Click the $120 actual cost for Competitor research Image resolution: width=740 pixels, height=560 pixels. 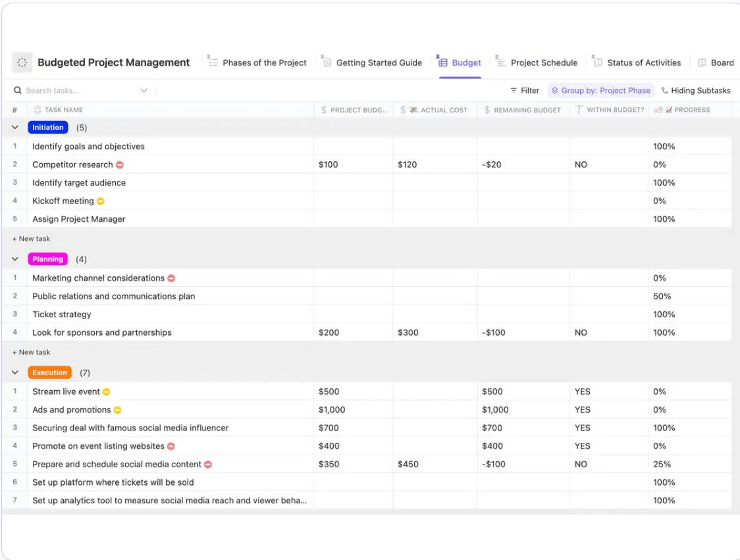tap(408, 165)
